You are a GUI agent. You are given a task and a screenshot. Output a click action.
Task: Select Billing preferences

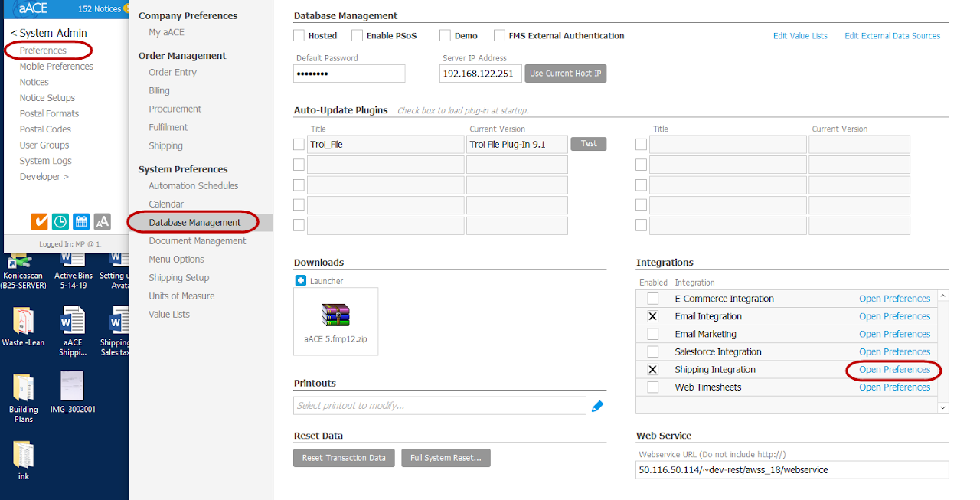coord(159,90)
